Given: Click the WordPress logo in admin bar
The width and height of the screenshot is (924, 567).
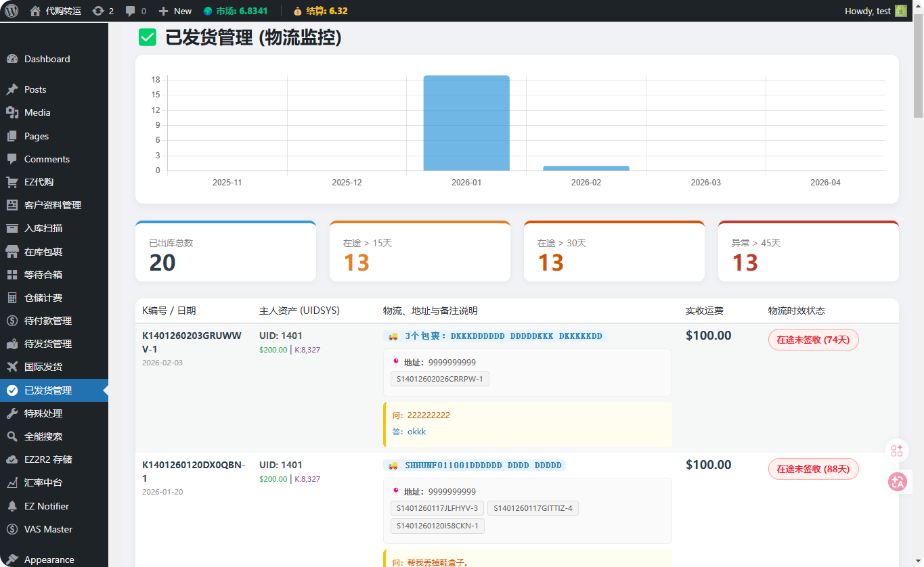Looking at the screenshot, I should (x=12, y=11).
